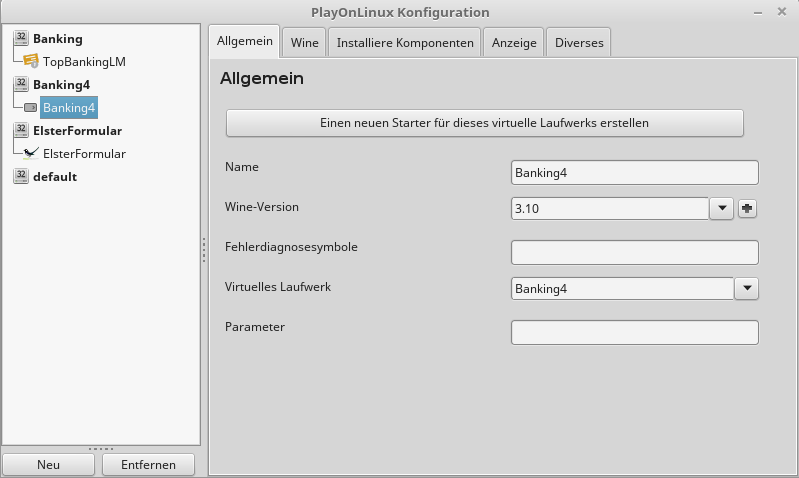Select the highlighted Banking4 shortcut entry
Viewport: 799px width, 478px height.
coord(69,108)
